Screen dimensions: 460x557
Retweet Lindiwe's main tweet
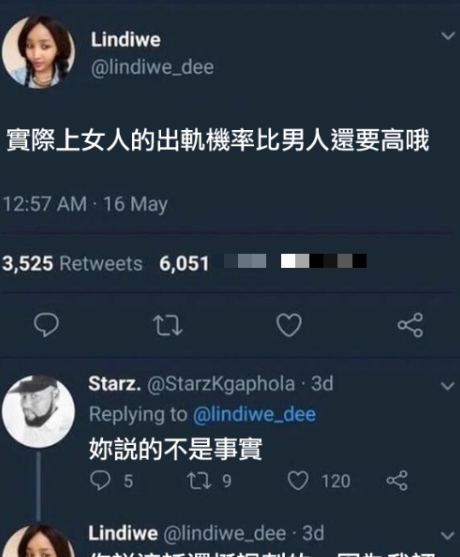pos(167,325)
